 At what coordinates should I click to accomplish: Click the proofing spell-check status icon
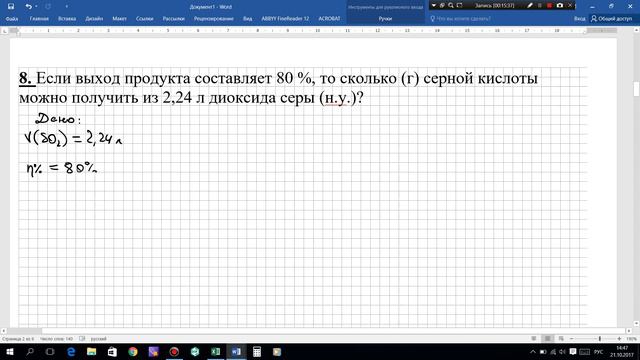click(82, 339)
